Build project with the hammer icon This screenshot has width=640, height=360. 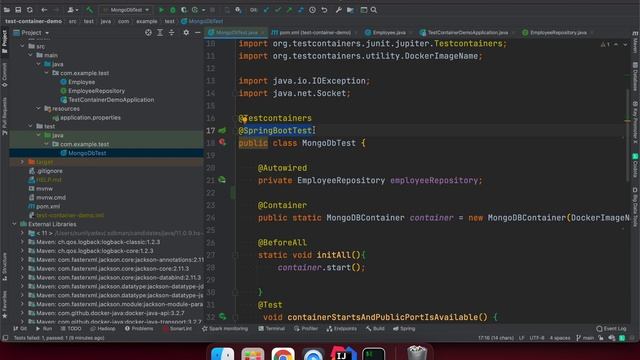pyautogui.click(x=90, y=10)
